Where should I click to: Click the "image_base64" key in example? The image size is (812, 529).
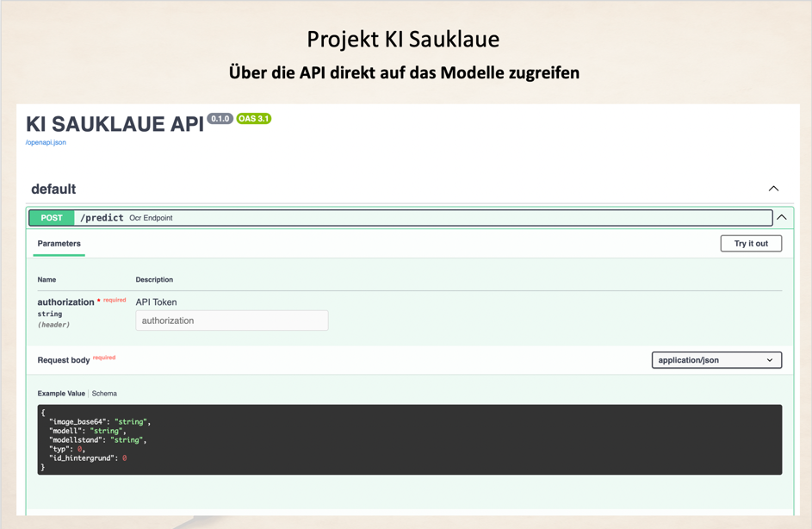pyautogui.click(x=77, y=422)
